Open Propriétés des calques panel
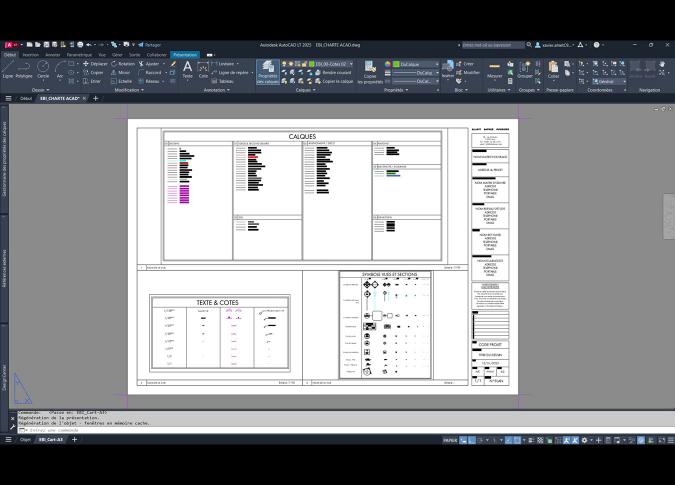 267,72
